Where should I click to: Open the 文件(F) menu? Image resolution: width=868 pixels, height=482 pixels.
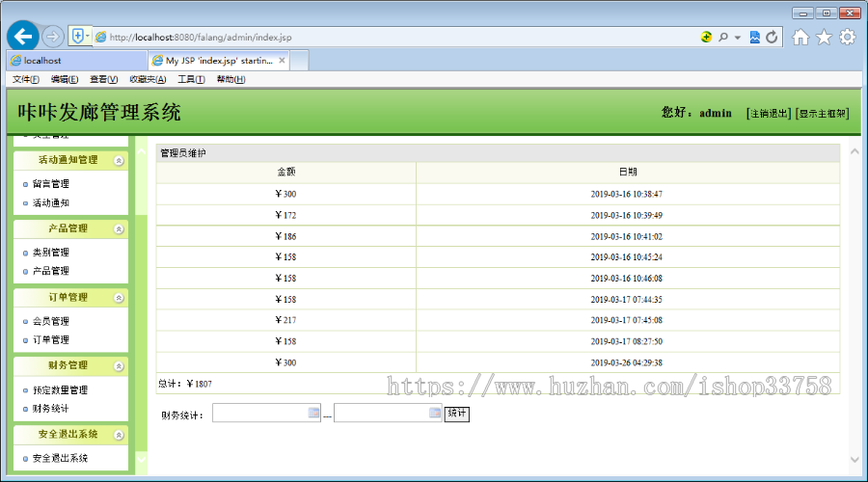click(25, 79)
